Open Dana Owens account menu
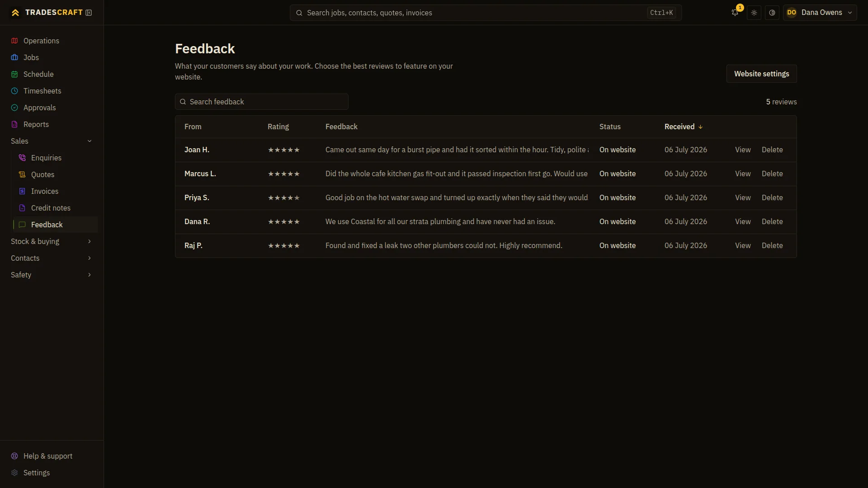Screen dimensions: 868x488 coord(820,13)
